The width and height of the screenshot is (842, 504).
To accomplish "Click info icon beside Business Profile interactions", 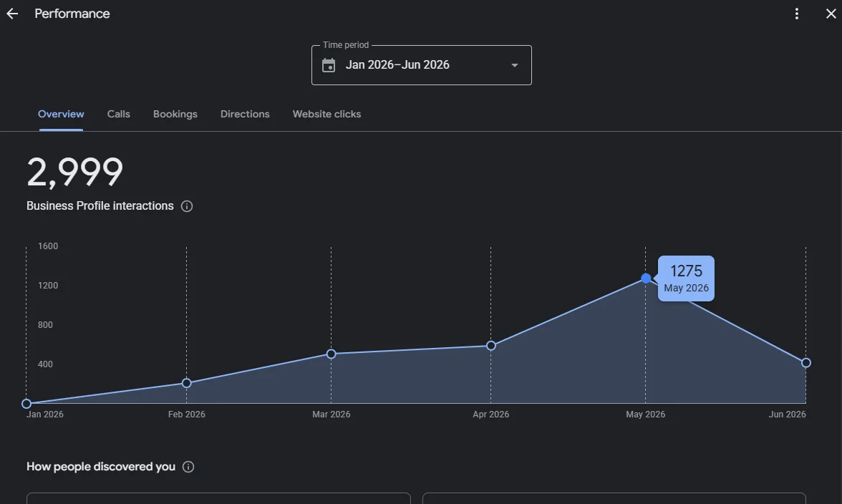I will 187,206.
